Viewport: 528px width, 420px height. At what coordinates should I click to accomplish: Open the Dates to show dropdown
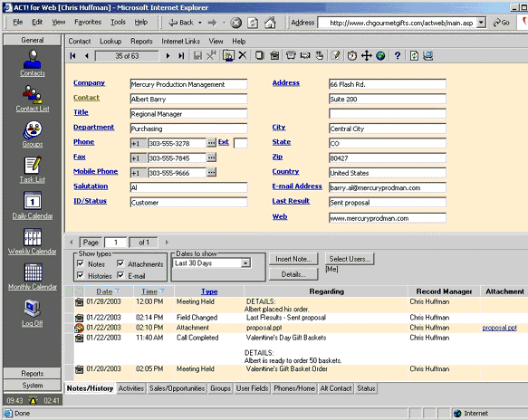tap(245, 263)
